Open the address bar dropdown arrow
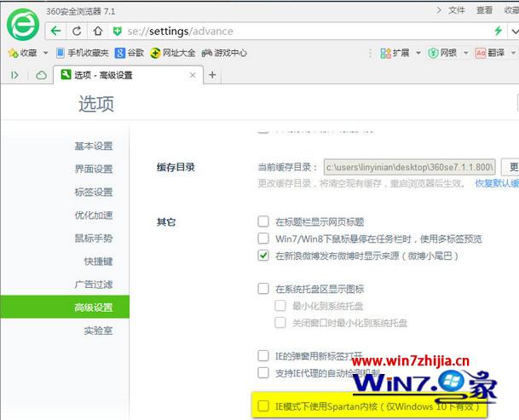Viewport: 519px width, 420px height. click(x=515, y=32)
